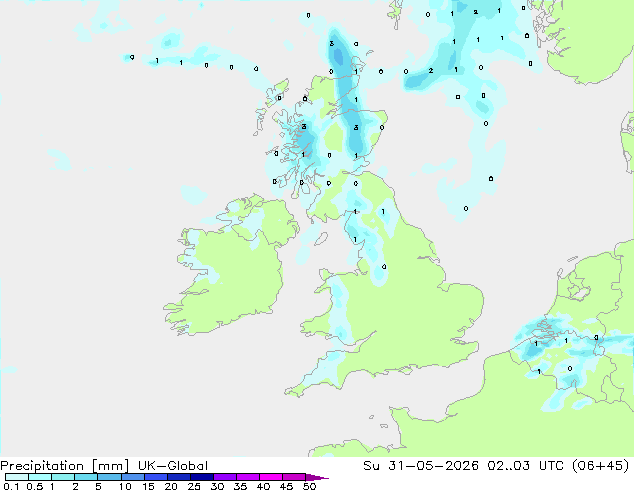Click the 25–30 mm navy legend swatch
Viewport: 634px width, 490px height.
pyautogui.click(x=201, y=477)
